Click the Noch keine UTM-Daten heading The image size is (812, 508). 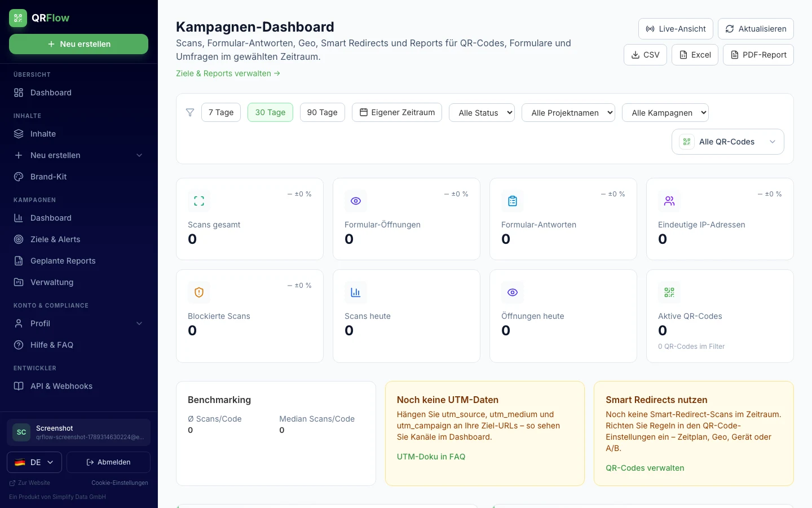(x=448, y=400)
